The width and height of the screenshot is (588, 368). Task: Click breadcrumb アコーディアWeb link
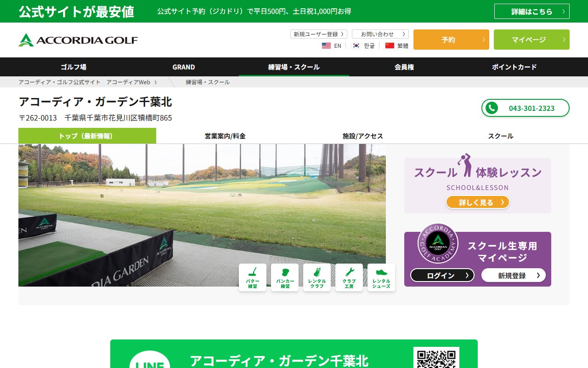click(x=85, y=82)
